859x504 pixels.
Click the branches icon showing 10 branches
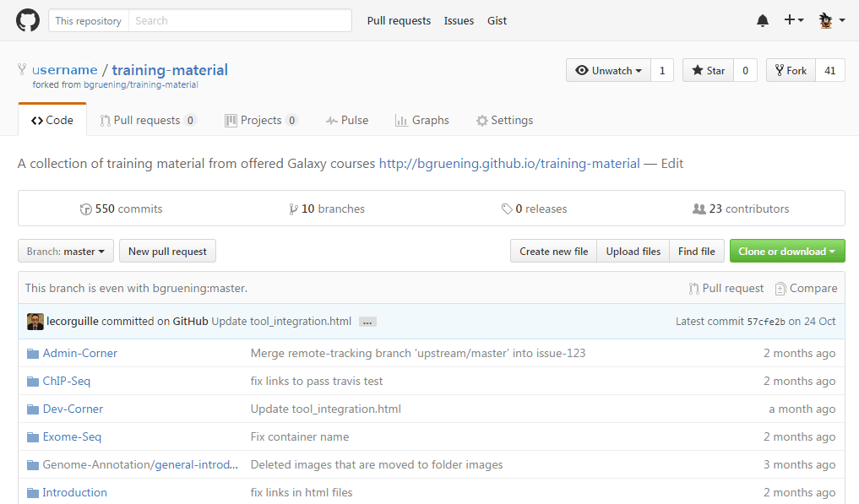(x=293, y=208)
